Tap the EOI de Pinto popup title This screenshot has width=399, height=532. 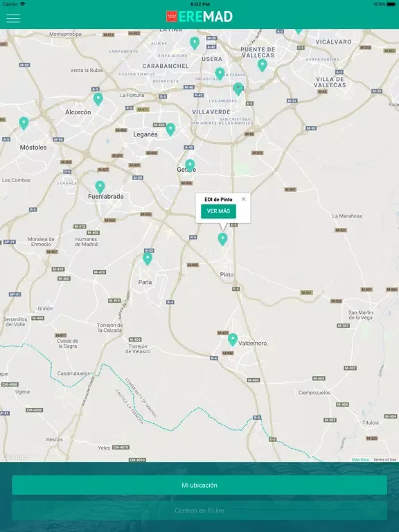coord(218,199)
